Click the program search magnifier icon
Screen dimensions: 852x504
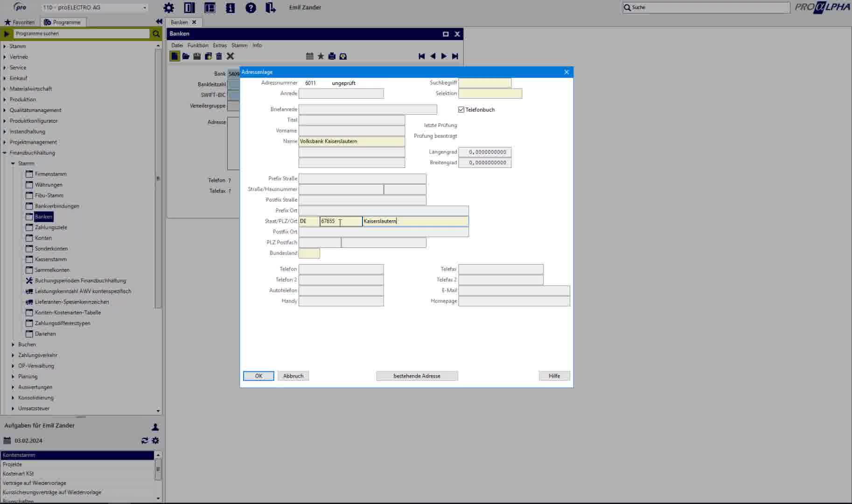156,34
